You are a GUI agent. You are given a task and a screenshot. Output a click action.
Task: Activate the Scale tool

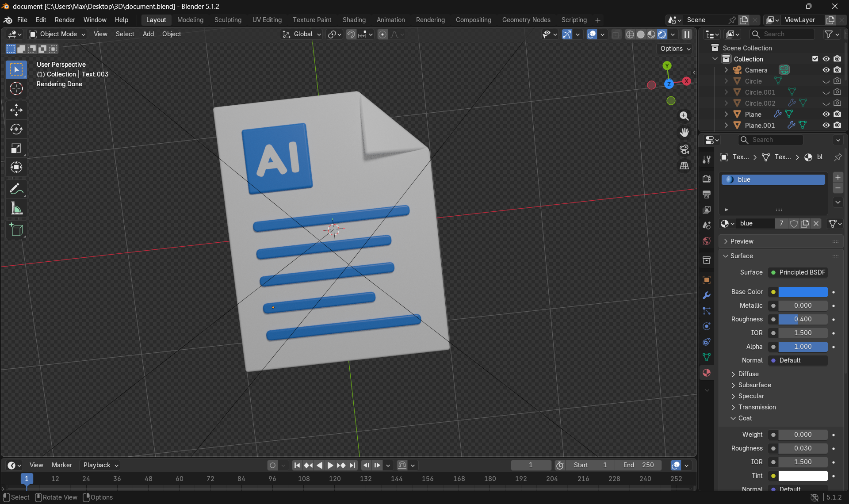coord(16,148)
